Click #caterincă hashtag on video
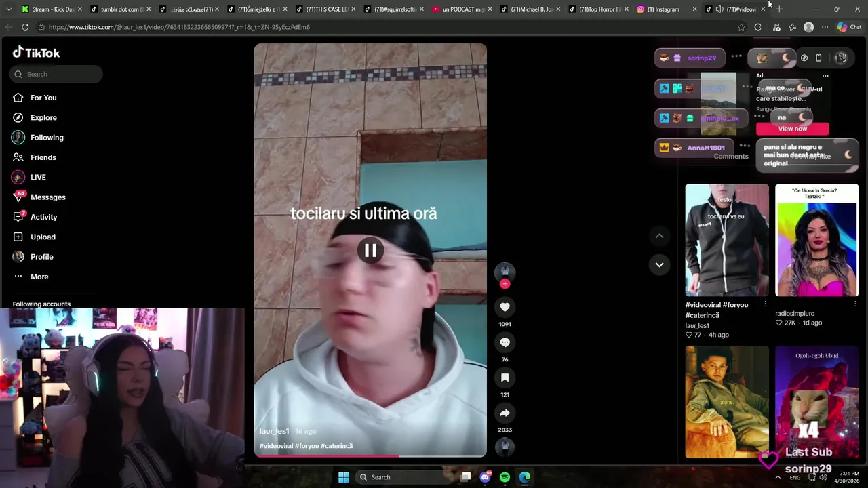This screenshot has width=868, height=488. click(336, 446)
